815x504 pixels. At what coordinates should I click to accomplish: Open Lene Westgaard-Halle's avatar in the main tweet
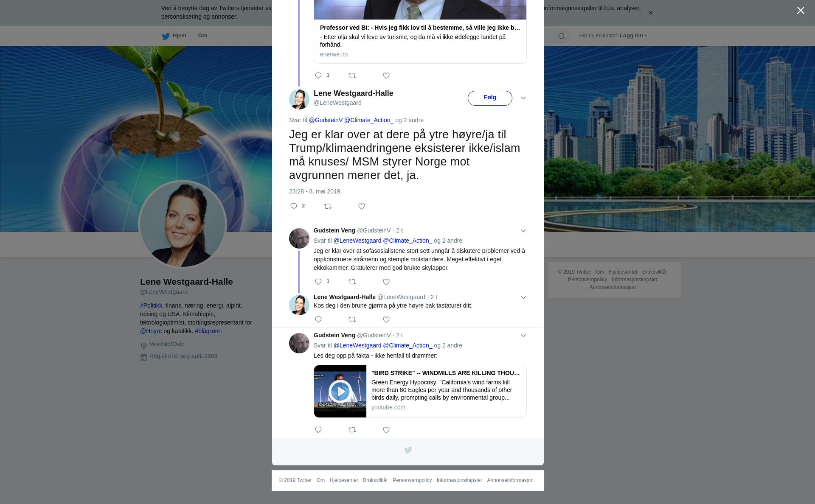point(299,99)
